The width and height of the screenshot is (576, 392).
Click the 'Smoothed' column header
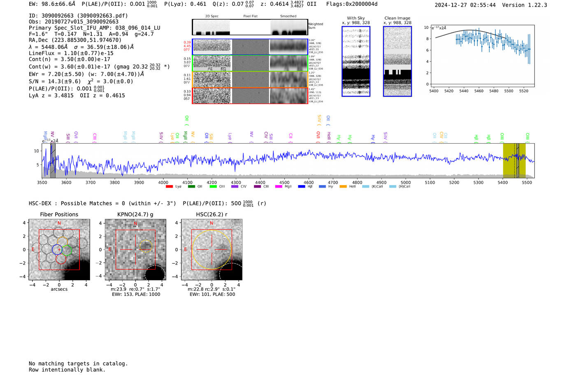[288, 16]
